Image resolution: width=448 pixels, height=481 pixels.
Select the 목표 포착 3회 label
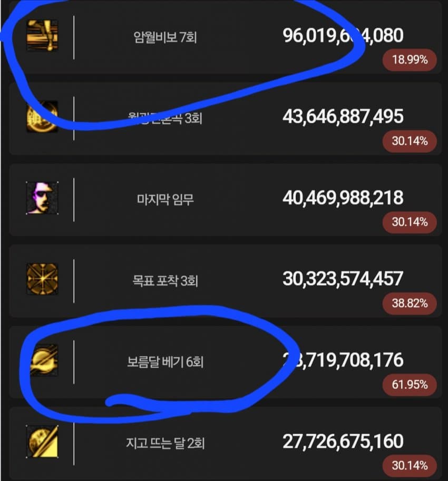click(x=165, y=281)
